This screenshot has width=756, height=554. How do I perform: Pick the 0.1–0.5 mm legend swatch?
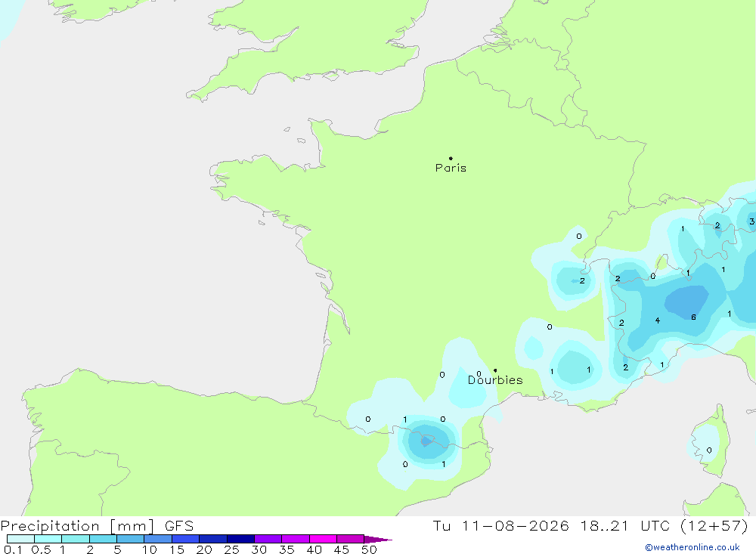coord(20,539)
